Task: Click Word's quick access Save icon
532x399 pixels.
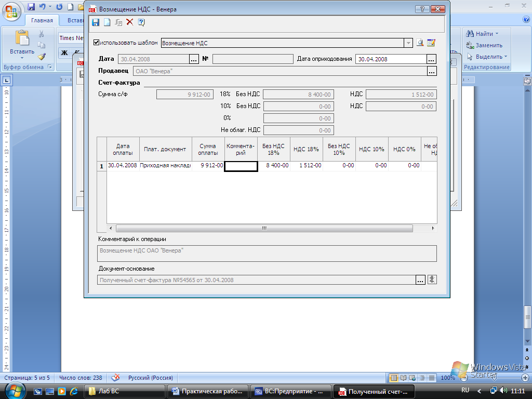Action: 31,7
